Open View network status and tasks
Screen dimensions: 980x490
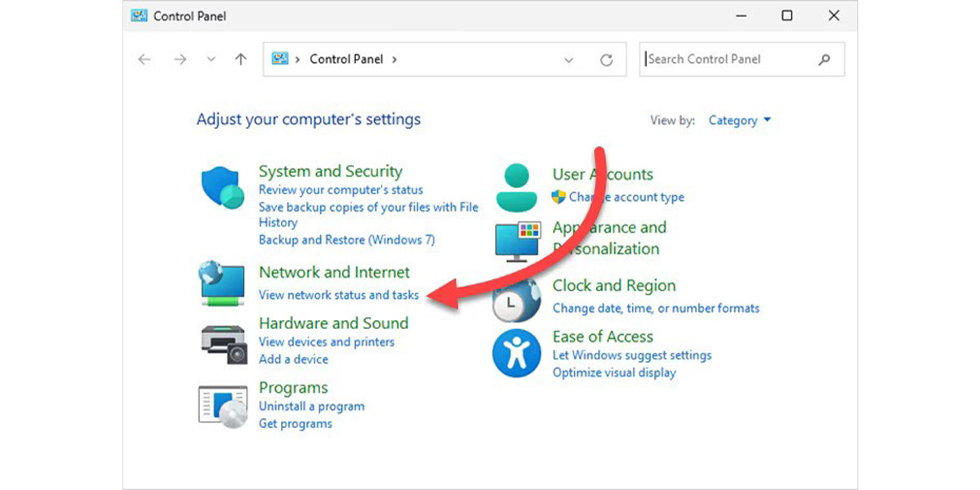pyautogui.click(x=339, y=295)
